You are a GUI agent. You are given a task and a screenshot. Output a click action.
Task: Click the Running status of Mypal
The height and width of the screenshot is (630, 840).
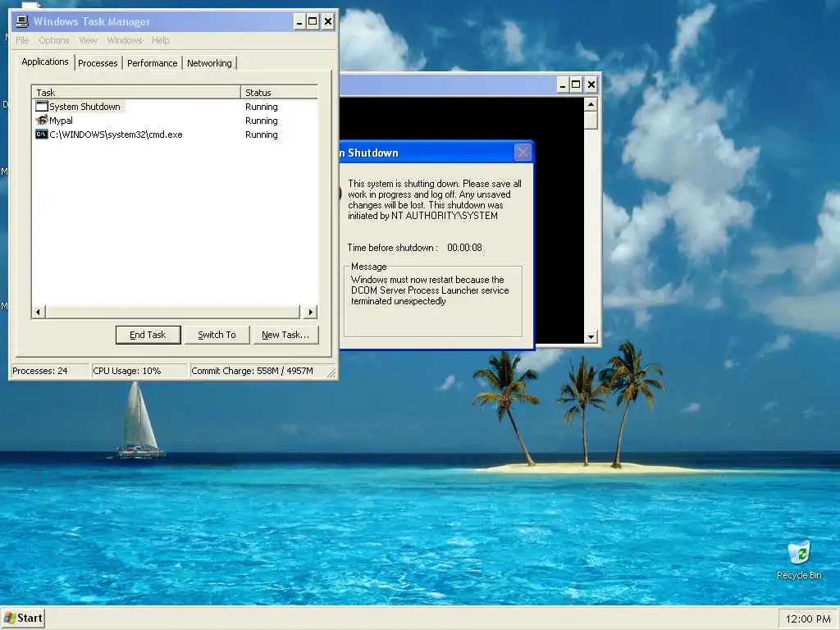(x=262, y=121)
